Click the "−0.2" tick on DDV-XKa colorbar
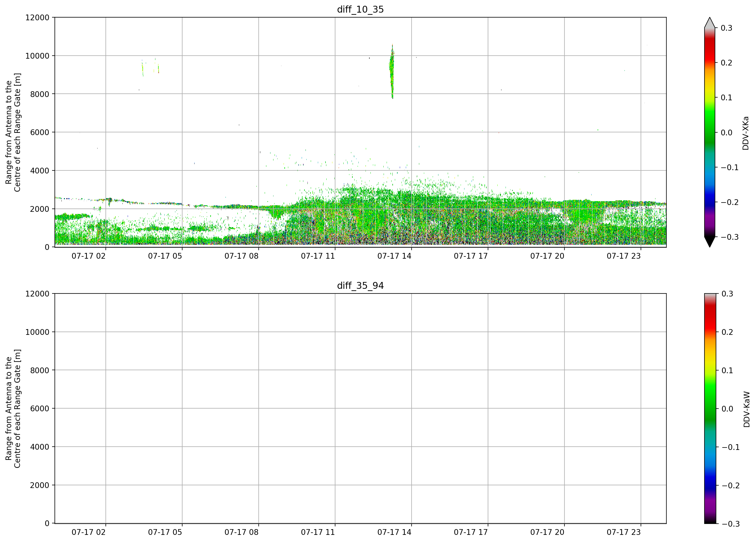This screenshot has width=756, height=542. coord(730,202)
